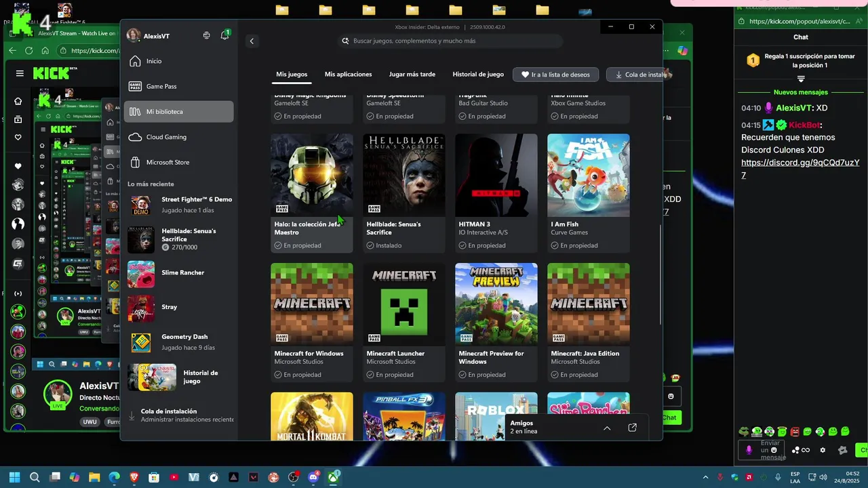Open Halo: la colección Jefe Maestro tile
Screen dimensions: 868x488
click(x=312, y=193)
